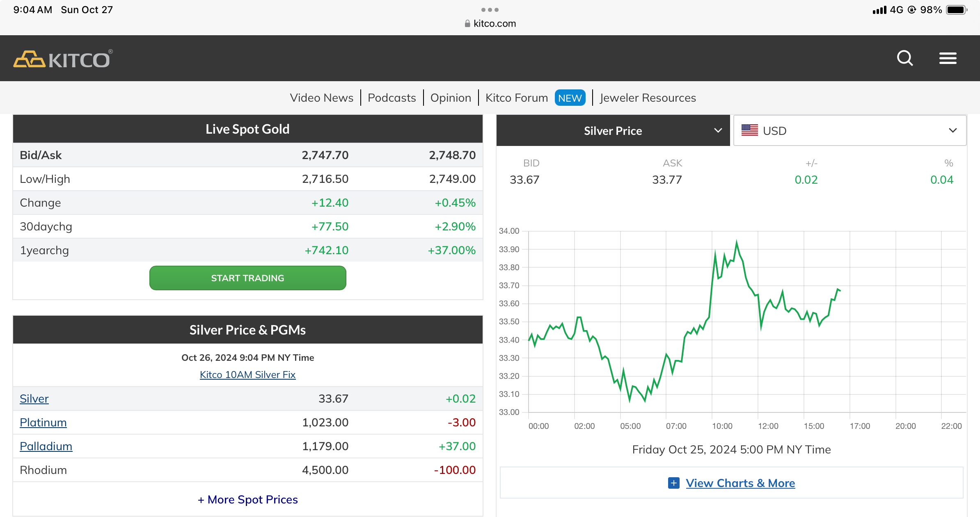The height and width of the screenshot is (517, 980).
Task: Expand More Spot Prices
Action: coord(247,499)
